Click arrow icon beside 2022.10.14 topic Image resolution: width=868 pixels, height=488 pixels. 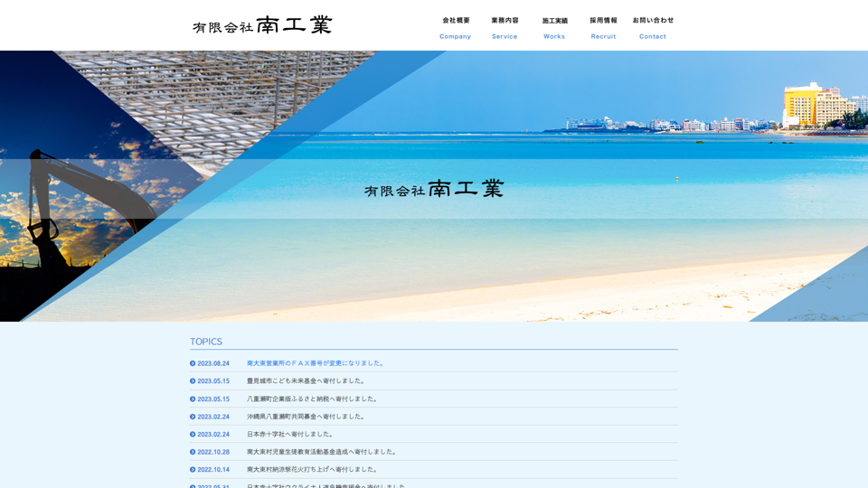point(193,470)
